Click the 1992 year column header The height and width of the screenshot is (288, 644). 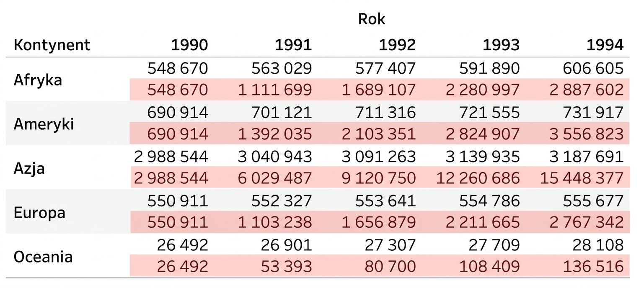click(x=397, y=45)
